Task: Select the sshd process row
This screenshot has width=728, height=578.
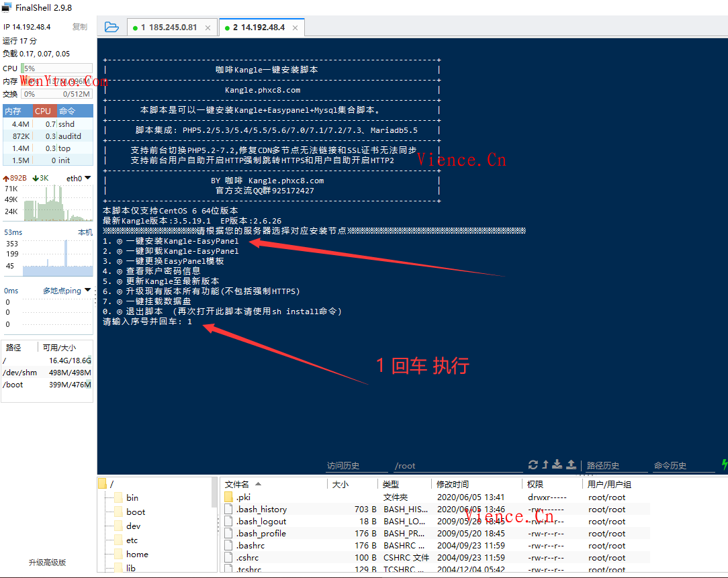Action: coord(48,124)
